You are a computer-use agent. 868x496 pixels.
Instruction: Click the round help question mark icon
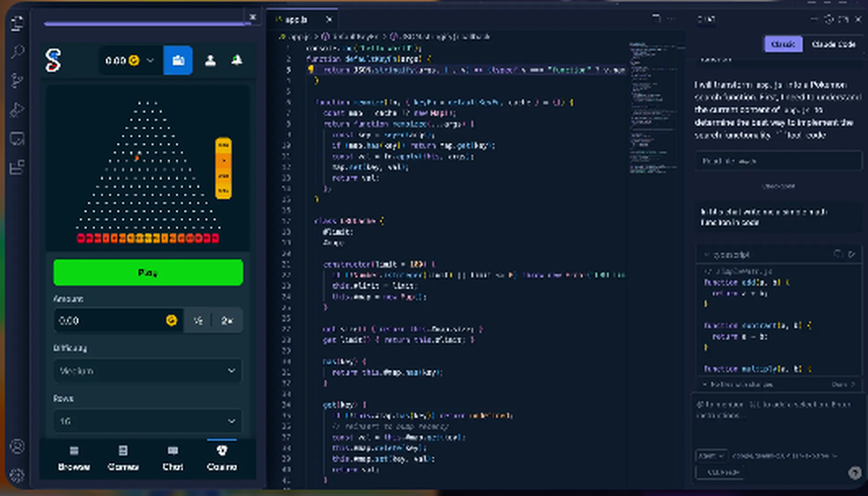tap(855, 473)
